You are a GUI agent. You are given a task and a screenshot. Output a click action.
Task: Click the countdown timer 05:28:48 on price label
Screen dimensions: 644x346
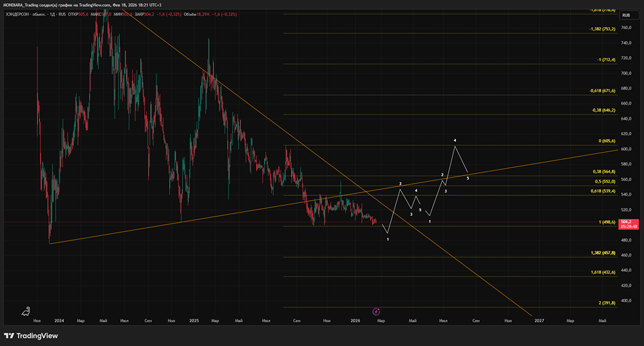pyautogui.click(x=629, y=227)
